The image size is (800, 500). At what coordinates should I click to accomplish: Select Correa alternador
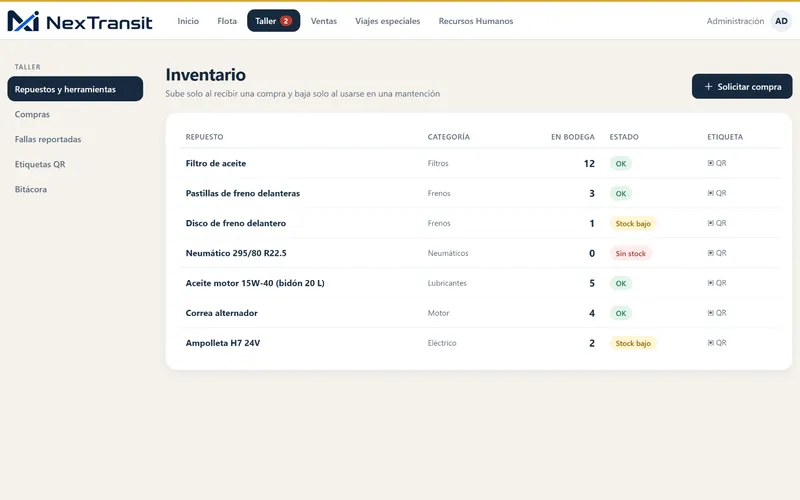pyautogui.click(x=221, y=313)
